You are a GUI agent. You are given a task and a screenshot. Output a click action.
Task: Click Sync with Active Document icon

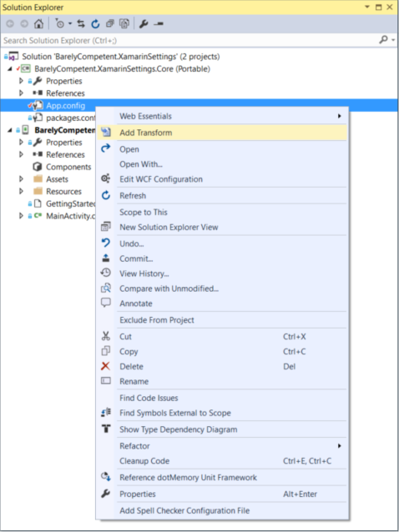click(81, 24)
